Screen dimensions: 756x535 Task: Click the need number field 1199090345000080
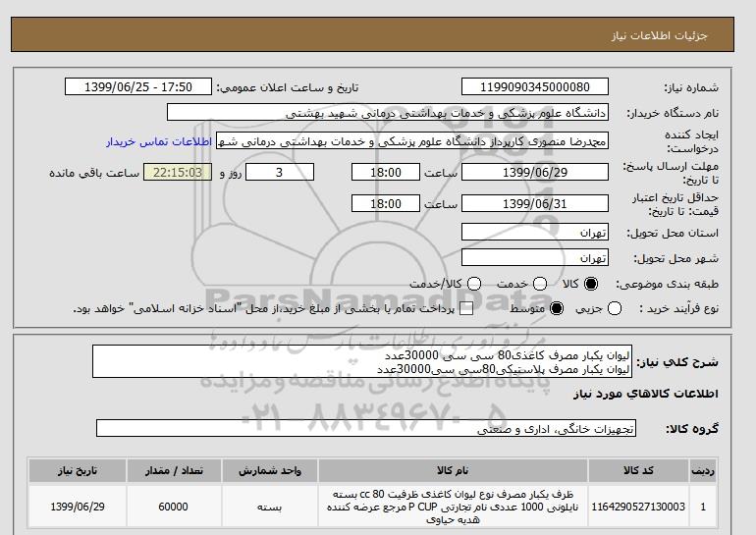(x=535, y=86)
